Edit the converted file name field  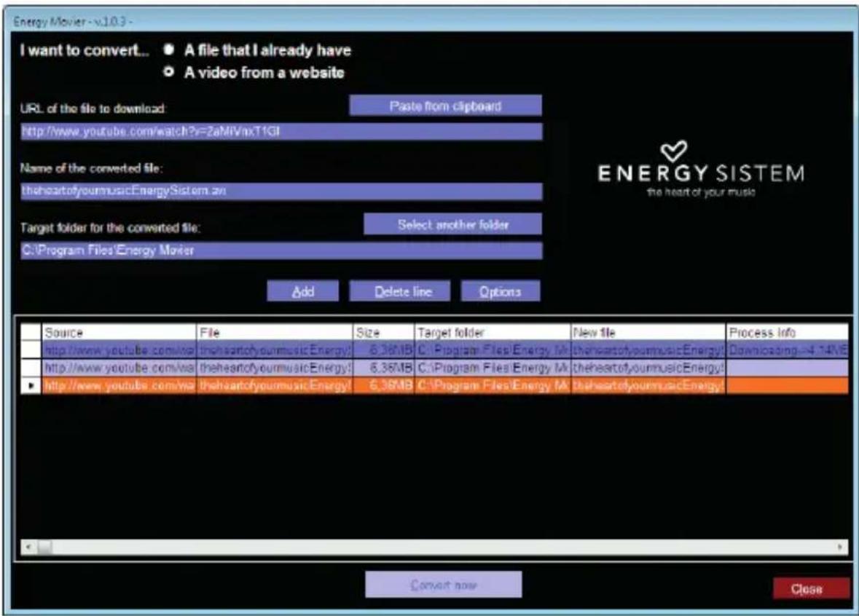(x=280, y=191)
